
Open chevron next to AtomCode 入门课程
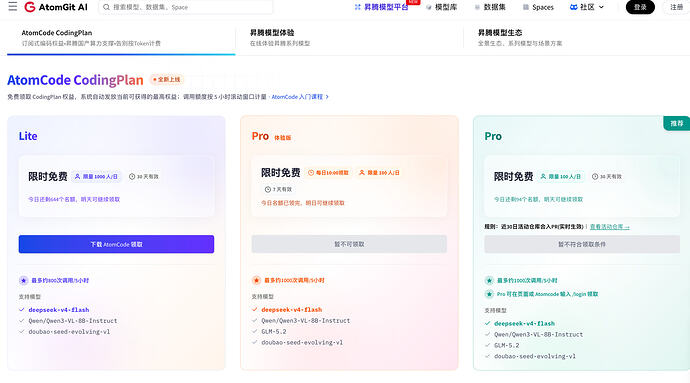[327, 97]
